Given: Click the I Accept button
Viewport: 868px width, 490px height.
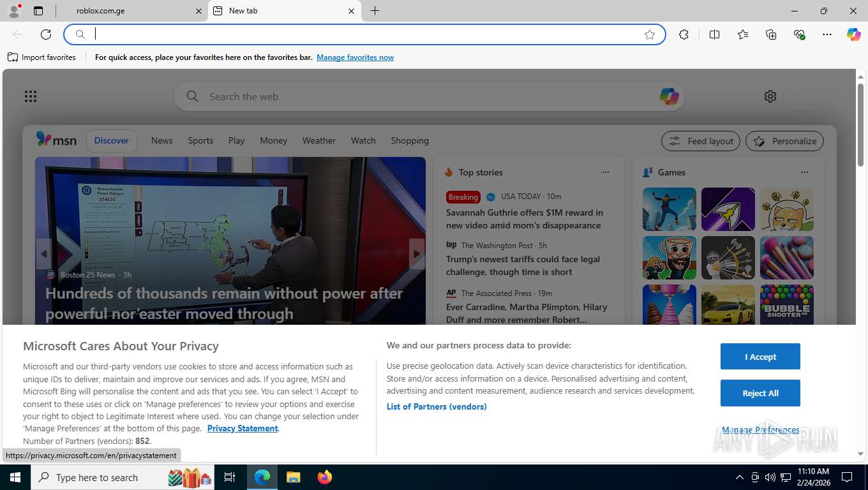Looking at the screenshot, I should (760, 357).
